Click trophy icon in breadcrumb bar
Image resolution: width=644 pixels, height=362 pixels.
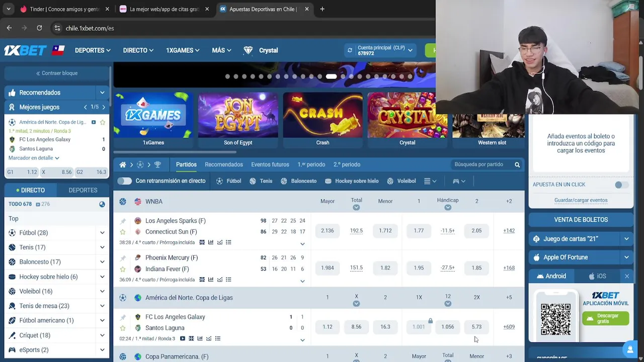[x=157, y=164]
